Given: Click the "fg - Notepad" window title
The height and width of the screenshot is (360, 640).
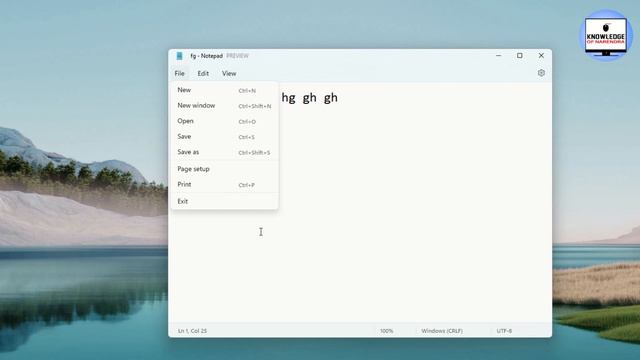Looking at the screenshot, I should click(207, 56).
